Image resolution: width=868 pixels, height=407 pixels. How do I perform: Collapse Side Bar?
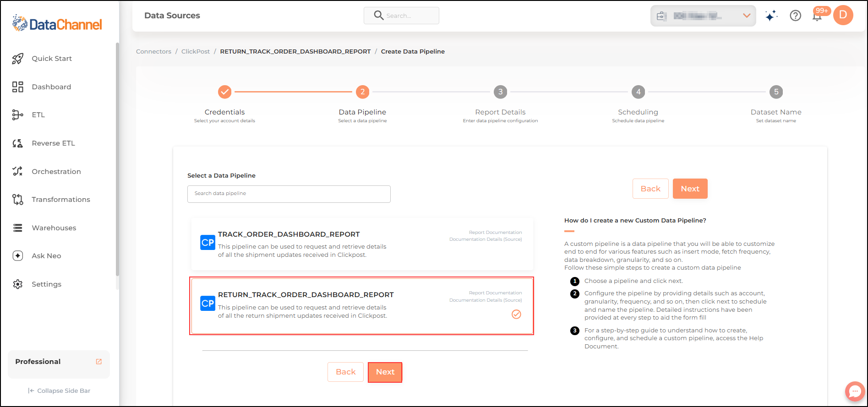pyautogui.click(x=59, y=391)
